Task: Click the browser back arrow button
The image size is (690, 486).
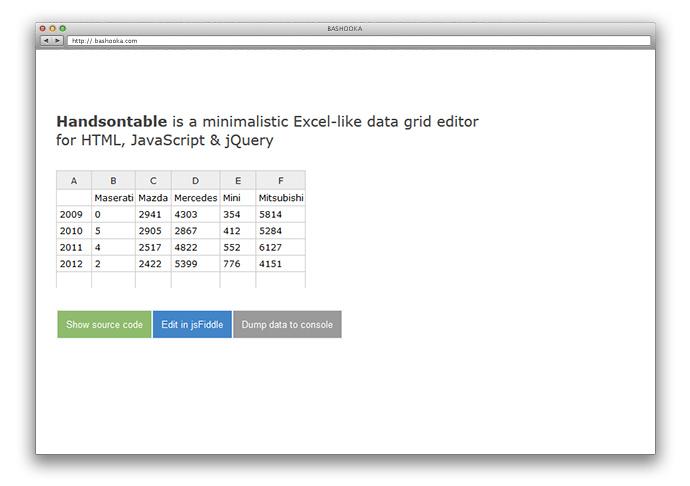Action: tap(46, 40)
